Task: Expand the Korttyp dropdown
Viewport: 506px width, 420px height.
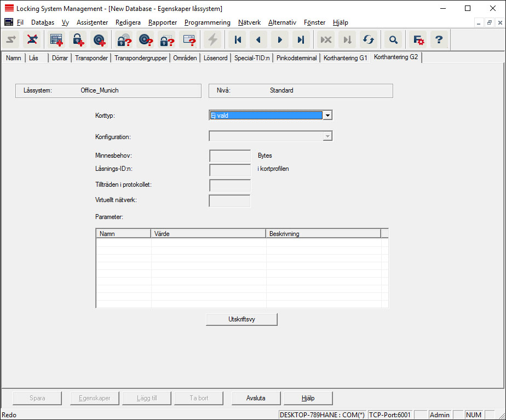Action: pyautogui.click(x=327, y=116)
